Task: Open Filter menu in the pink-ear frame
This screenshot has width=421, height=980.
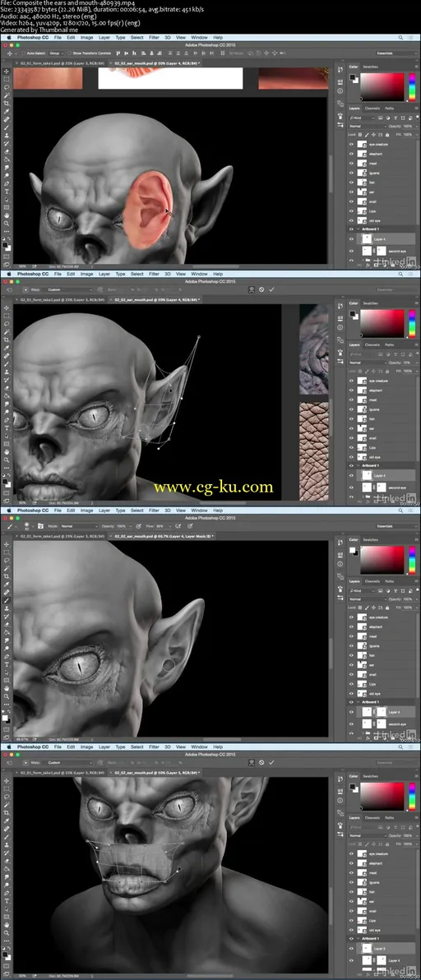Action: click(154, 38)
